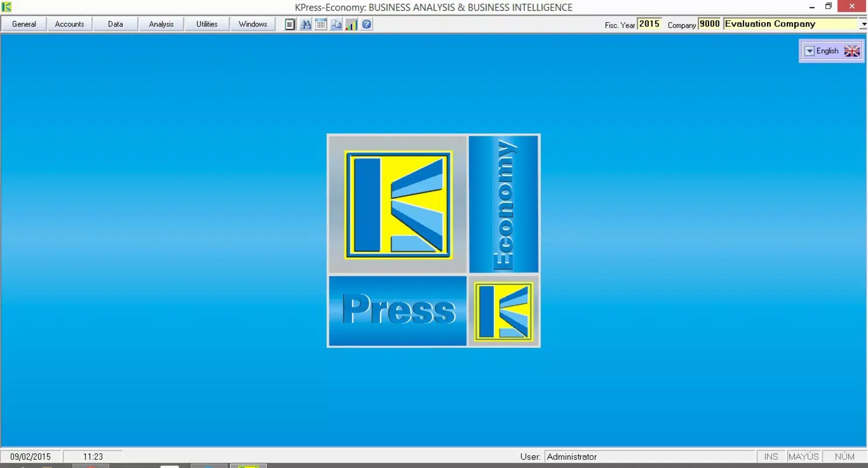Expand the Company name dropdown arrow
The width and height of the screenshot is (868, 468).
(x=863, y=25)
